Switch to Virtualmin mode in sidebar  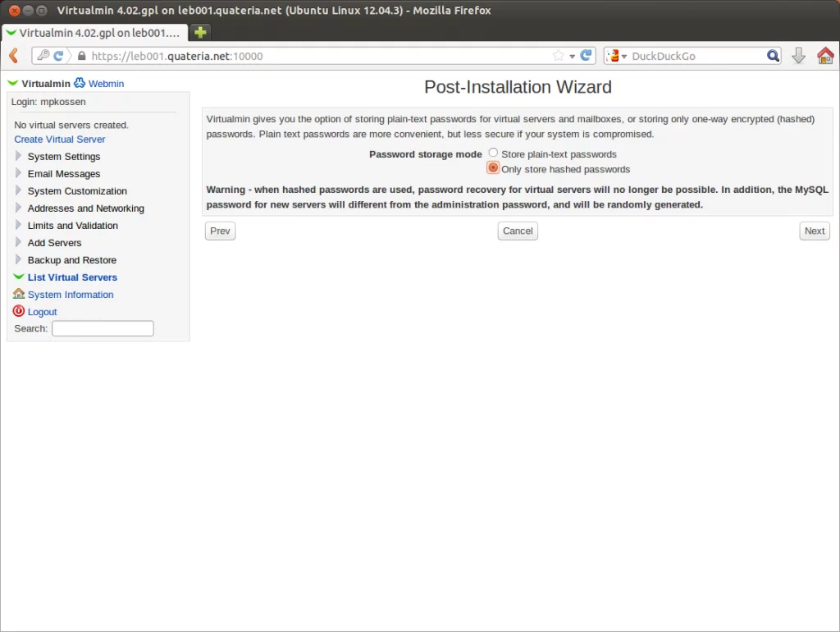tap(46, 84)
